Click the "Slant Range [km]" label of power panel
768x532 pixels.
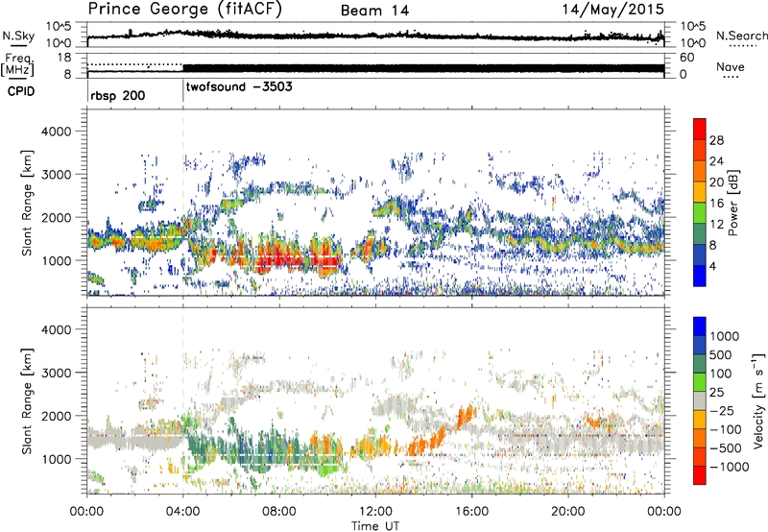27,203
